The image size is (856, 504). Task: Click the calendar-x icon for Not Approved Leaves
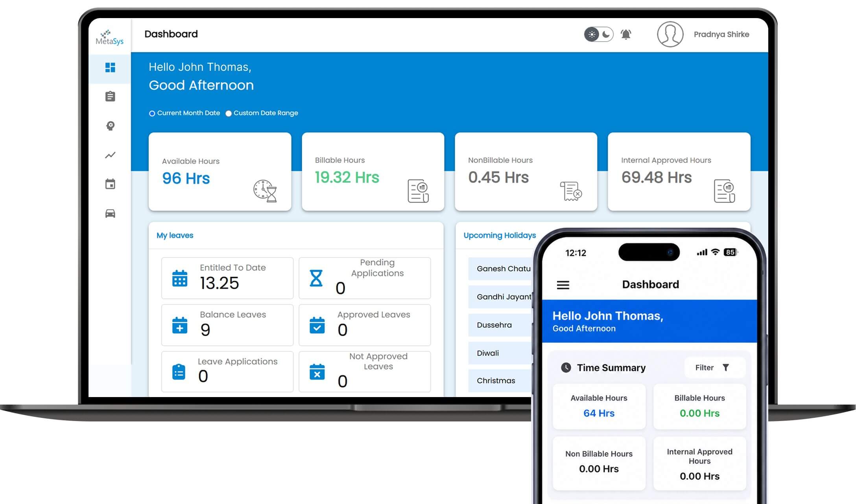[317, 372]
